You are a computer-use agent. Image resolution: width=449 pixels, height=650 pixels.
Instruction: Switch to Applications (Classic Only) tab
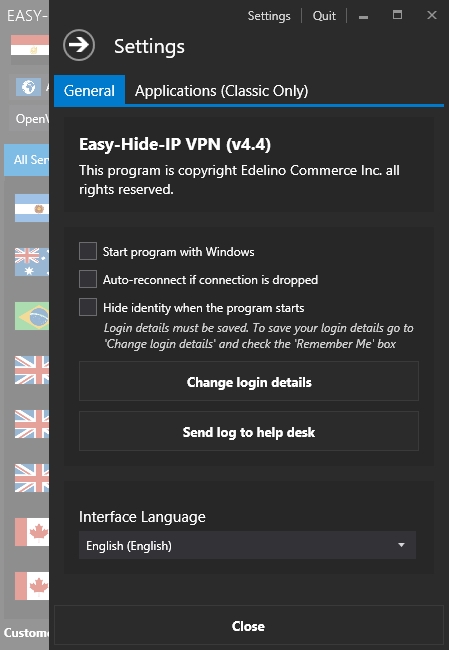tap(221, 91)
